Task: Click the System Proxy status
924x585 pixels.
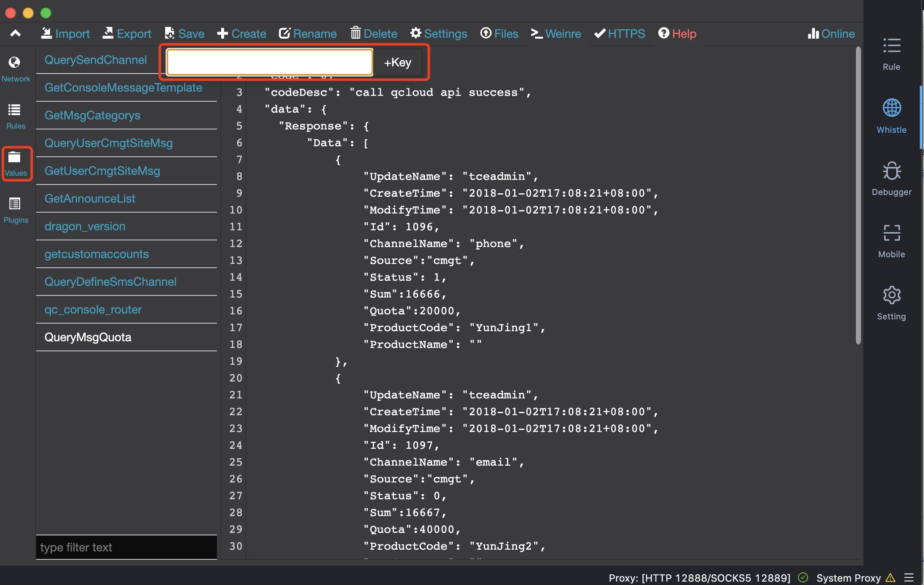Action: (848, 578)
